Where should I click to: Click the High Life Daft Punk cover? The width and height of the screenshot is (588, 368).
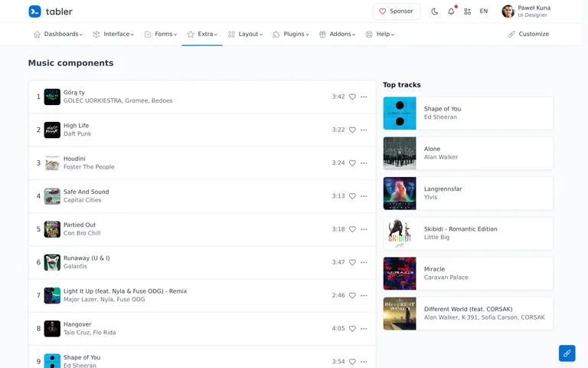[x=52, y=130]
